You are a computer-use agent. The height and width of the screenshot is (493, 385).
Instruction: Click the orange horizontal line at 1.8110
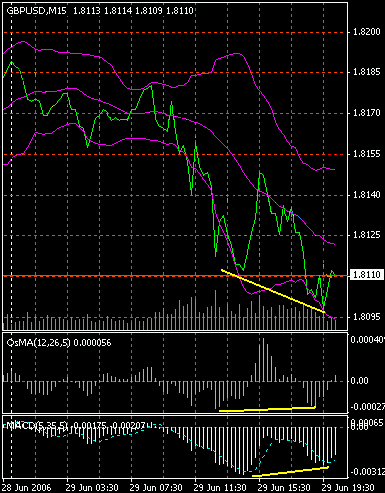[175, 276]
